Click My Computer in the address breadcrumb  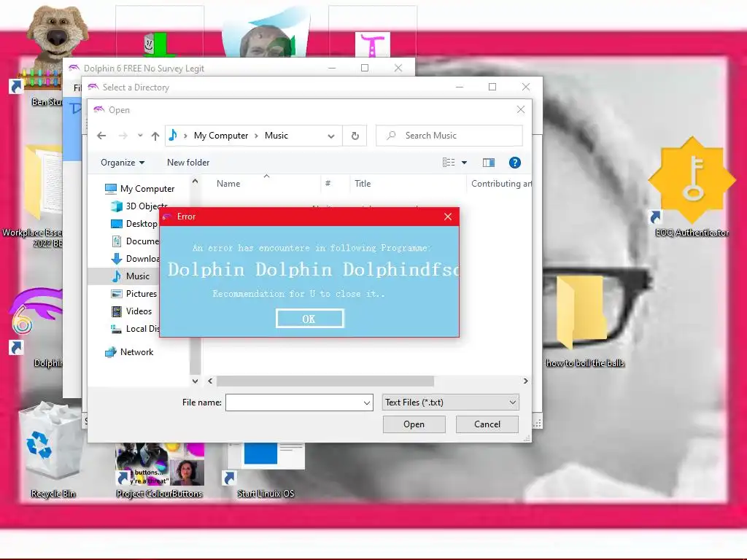[x=221, y=136]
